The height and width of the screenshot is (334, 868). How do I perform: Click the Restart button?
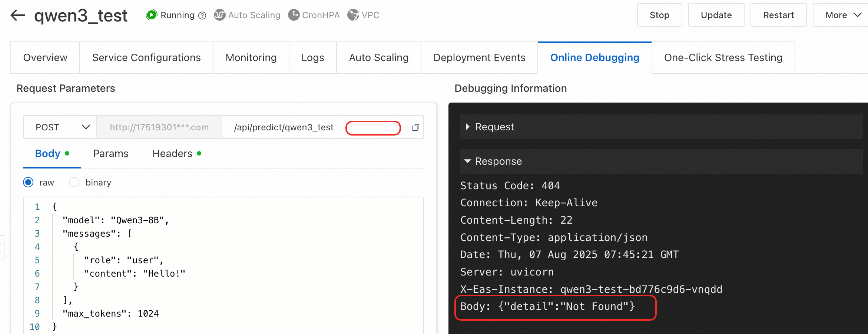pyautogui.click(x=778, y=15)
